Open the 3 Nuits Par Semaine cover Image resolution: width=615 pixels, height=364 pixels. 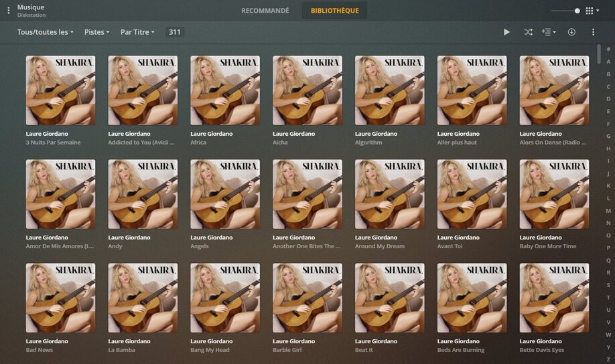click(60, 90)
